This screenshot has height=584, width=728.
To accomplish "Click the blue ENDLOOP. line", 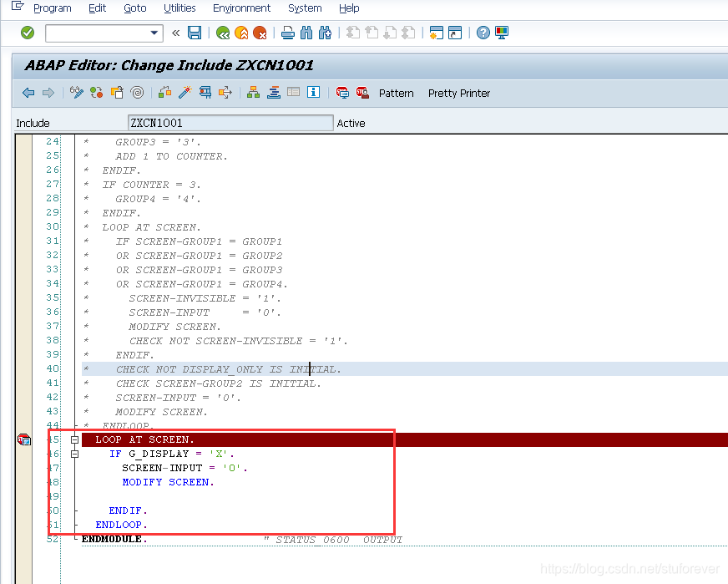I will tap(121, 525).
